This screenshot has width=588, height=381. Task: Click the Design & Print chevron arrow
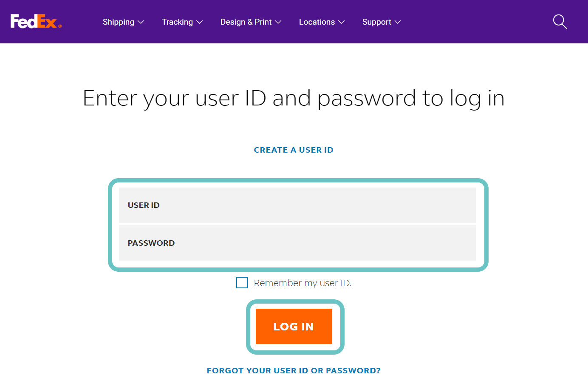(279, 22)
